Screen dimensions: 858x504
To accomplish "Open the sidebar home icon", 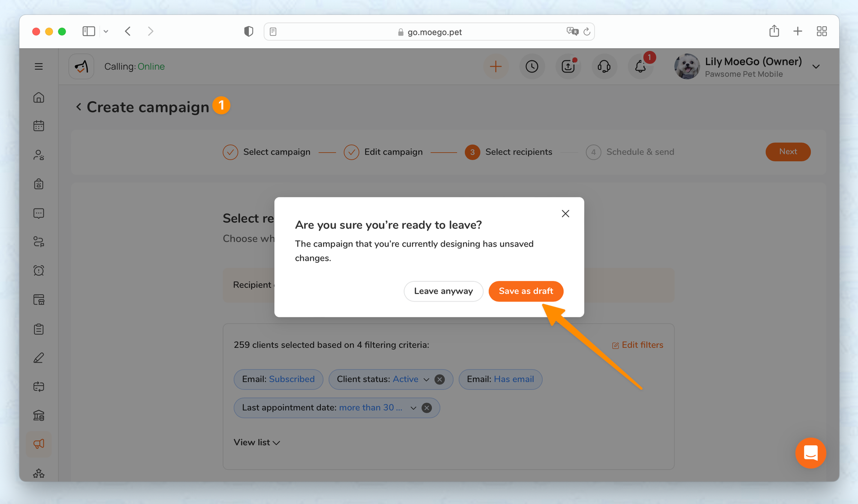I will (39, 98).
